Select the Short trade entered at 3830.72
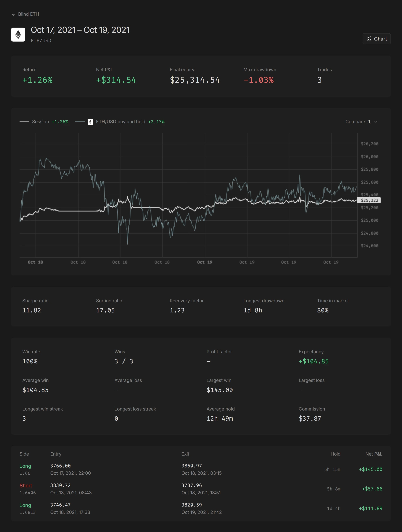 [x=201, y=489]
